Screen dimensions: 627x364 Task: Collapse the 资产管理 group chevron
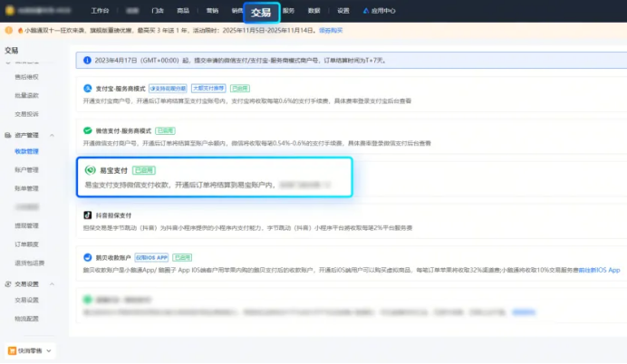pos(52,136)
